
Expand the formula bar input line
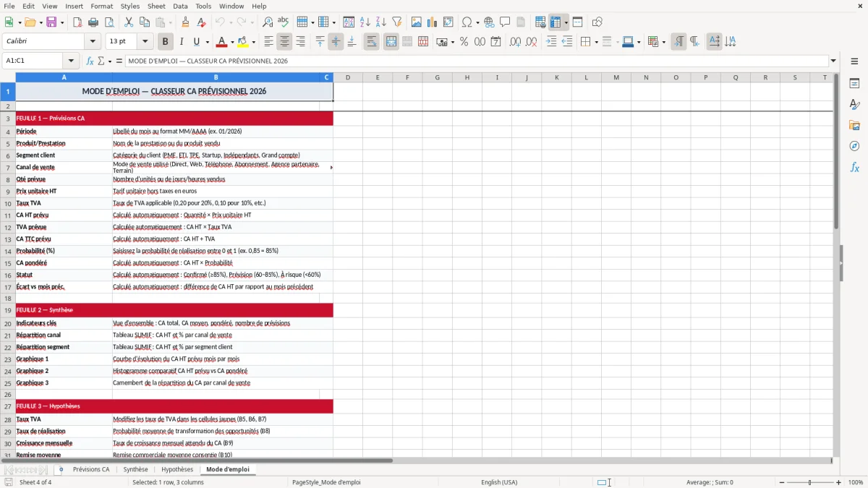pyautogui.click(x=833, y=61)
